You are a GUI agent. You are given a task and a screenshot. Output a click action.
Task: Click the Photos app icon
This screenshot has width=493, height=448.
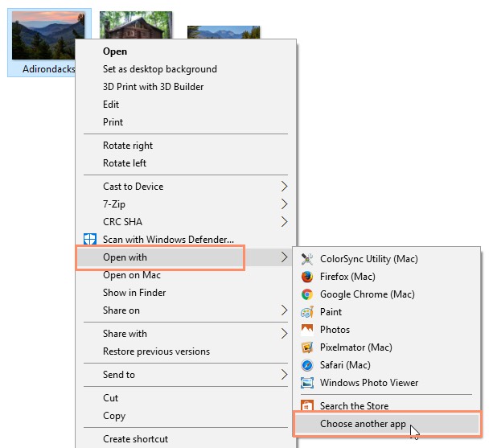(306, 330)
